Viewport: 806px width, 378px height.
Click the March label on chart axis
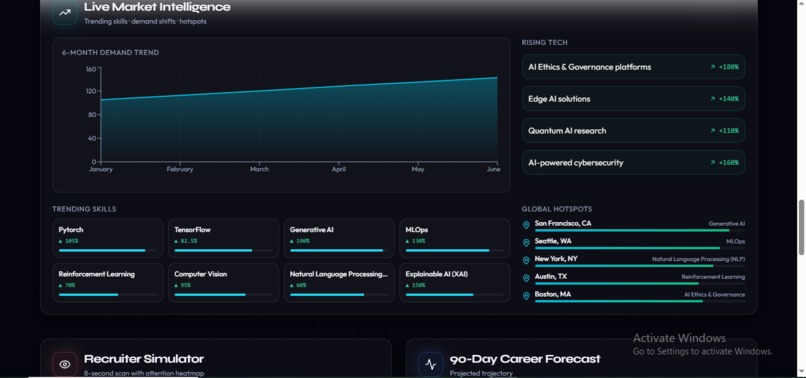point(259,169)
